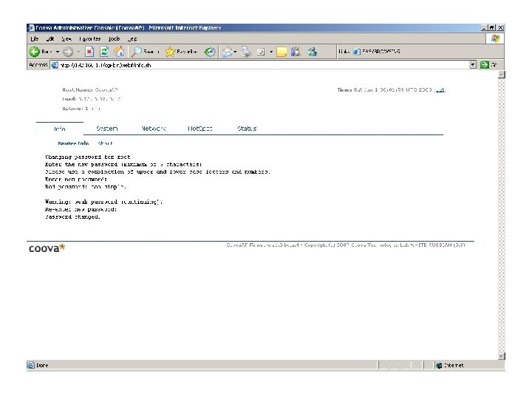
Task: Click the coova logo
Action: click(47, 248)
